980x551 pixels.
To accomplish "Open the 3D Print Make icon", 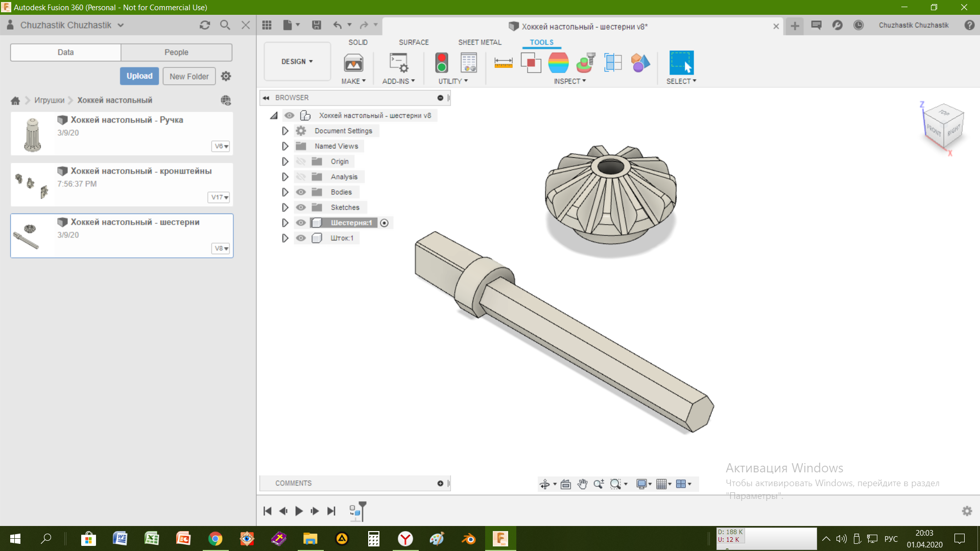I will click(x=353, y=63).
